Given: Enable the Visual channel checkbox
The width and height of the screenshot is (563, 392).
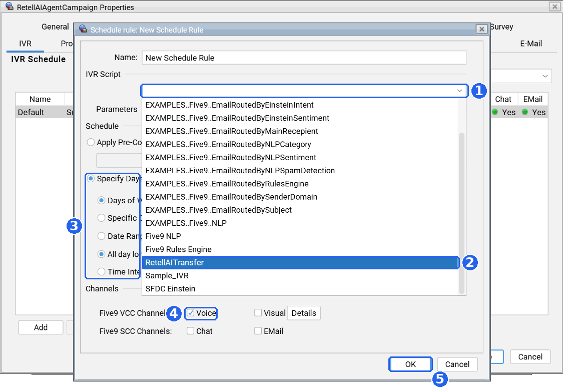Looking at the screenshot, I should (x=258, y=313).
